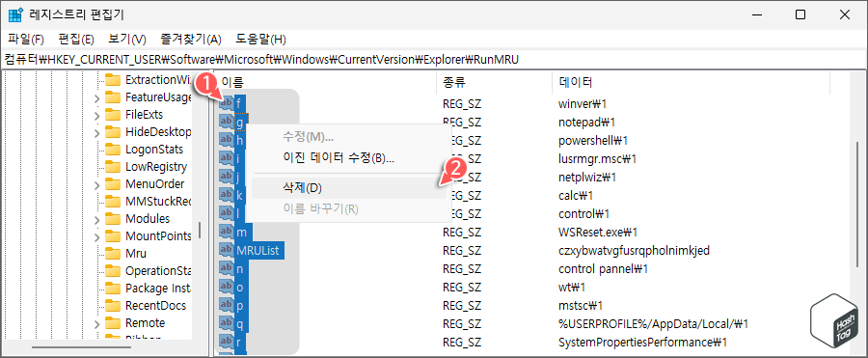Select the ab icon of value o
The height and width of the screenshot is (358, 868).
(x=226, y=287)
